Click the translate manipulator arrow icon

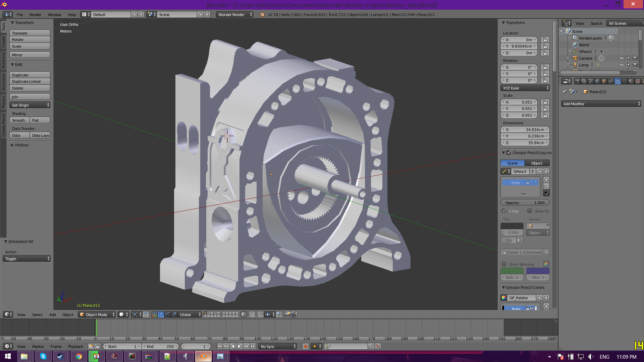tap(161, 314)
